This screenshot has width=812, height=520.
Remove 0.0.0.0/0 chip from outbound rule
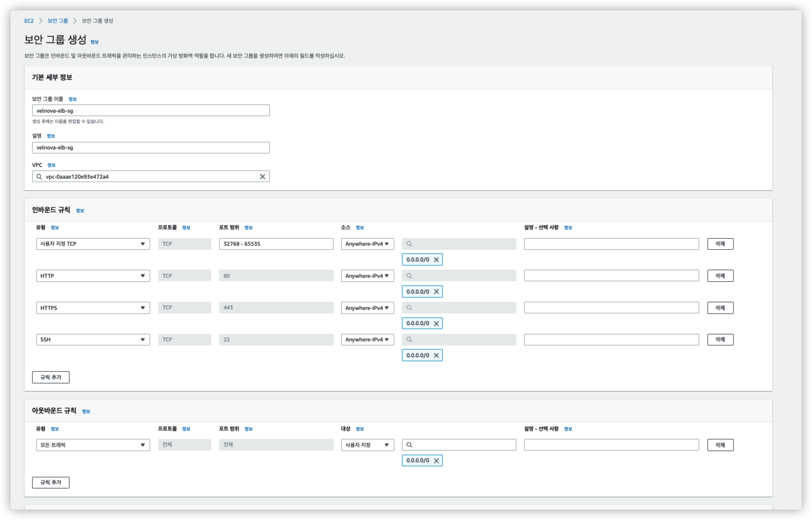point(436,460)
